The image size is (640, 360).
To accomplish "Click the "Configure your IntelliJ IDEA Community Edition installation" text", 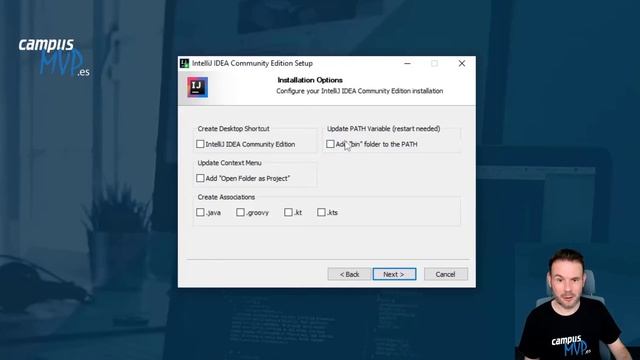I will [x=360, y=91].
